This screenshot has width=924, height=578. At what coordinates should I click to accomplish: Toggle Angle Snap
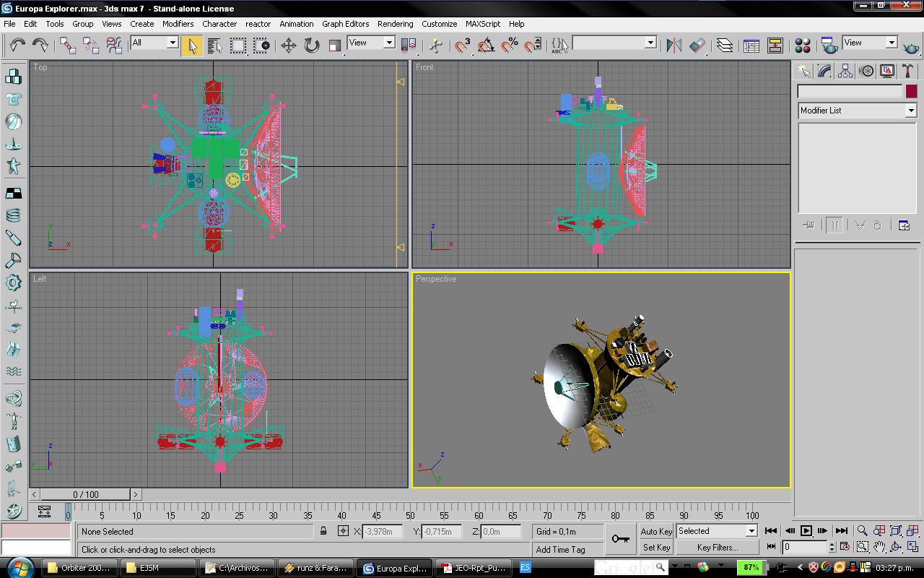pos(486,46)
